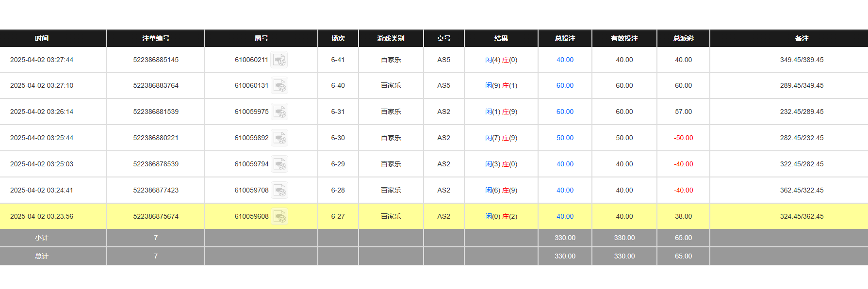Click replay icon for round 610059794
Viewport: 868px width, 289px height.
[x=279, y=164]
